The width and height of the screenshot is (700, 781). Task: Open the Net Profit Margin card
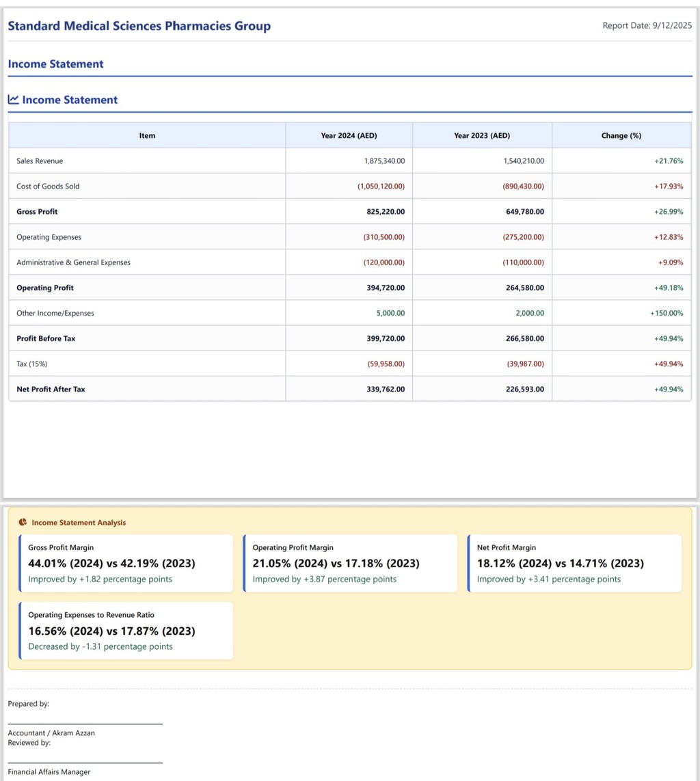(x=574, y=563)
